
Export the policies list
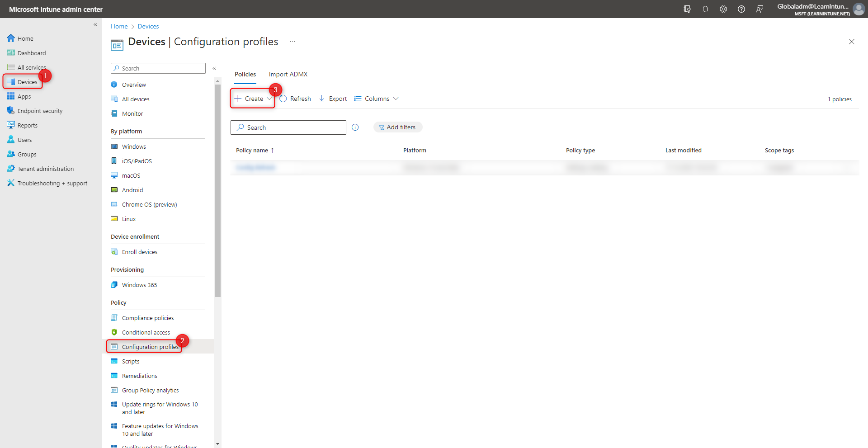click(x=333, y=99)
